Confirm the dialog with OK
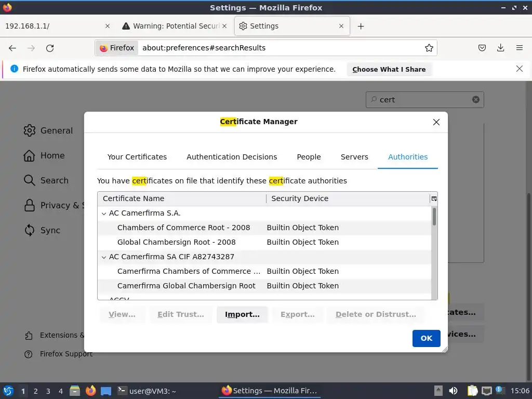The width and height of the screenshot is (532, 399). coord(426,338)
